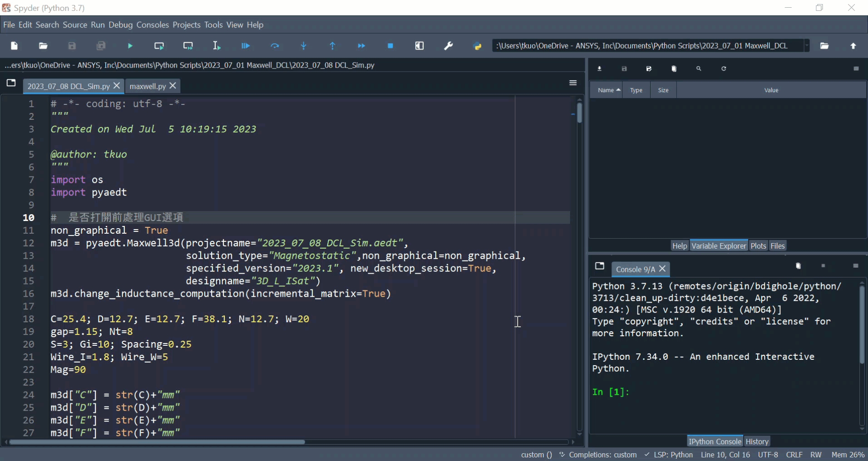The image size is (868, 461).
Task: Close the maxwell.py editor tab
Action: [x=173, y=86]
